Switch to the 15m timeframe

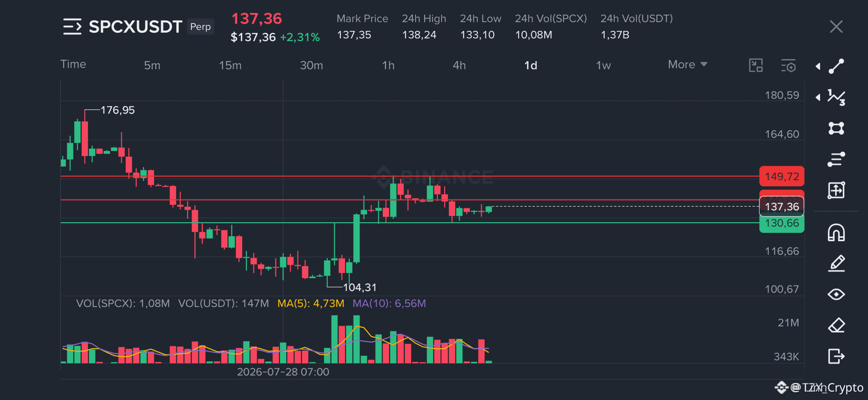[230, 65]
